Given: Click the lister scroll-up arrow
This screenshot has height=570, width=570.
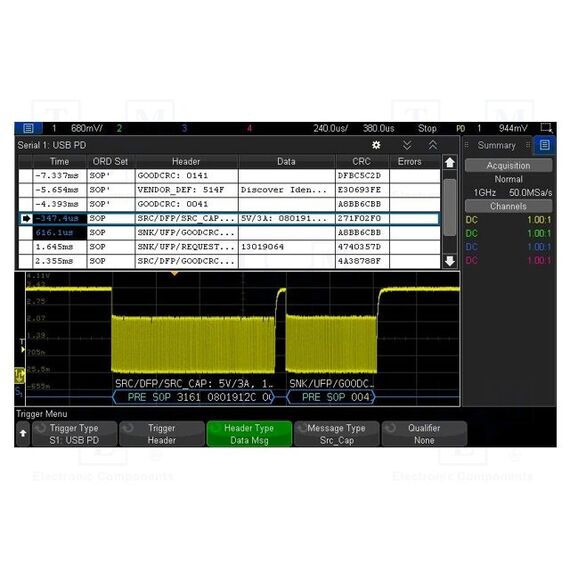Looking at the screenshot, I should pos(450,162).
